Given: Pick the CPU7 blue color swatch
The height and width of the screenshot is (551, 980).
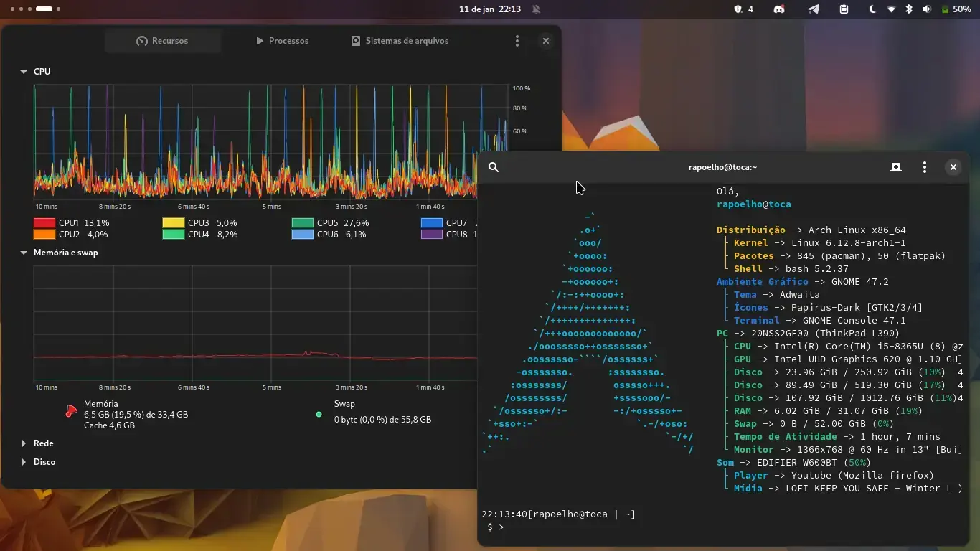Looking at the screenshot, I should (x=432, y=223).
